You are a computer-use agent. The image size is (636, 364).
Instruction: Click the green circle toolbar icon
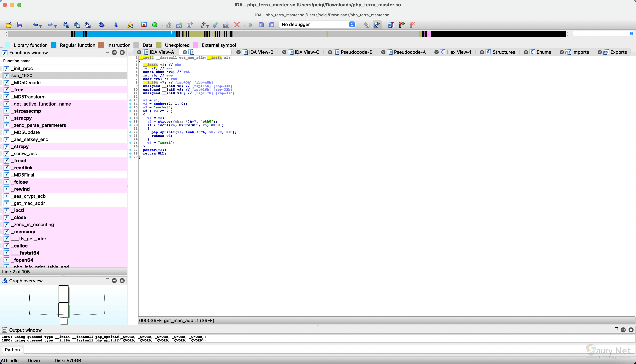click(x=155, y=25)
